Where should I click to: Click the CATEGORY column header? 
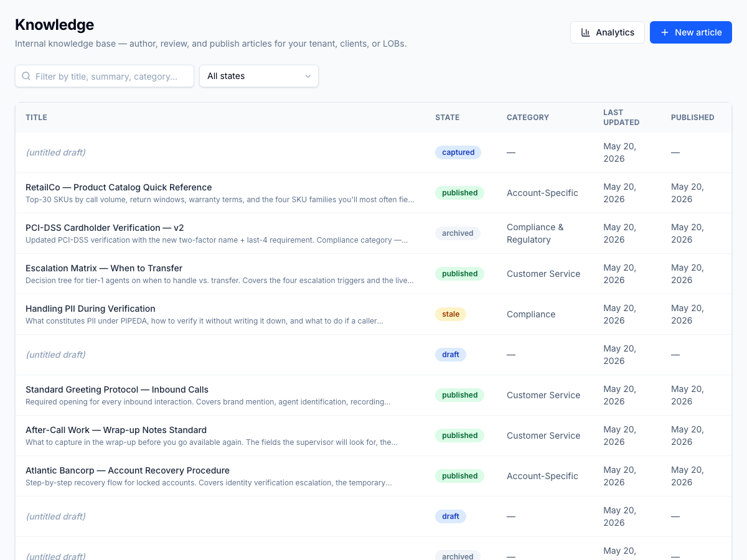(528, 118)
